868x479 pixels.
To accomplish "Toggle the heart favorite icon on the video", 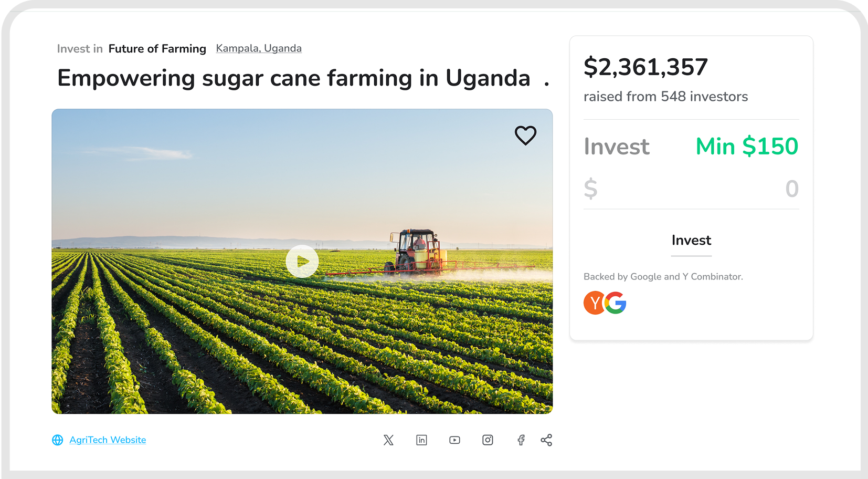I will (525, 136).
